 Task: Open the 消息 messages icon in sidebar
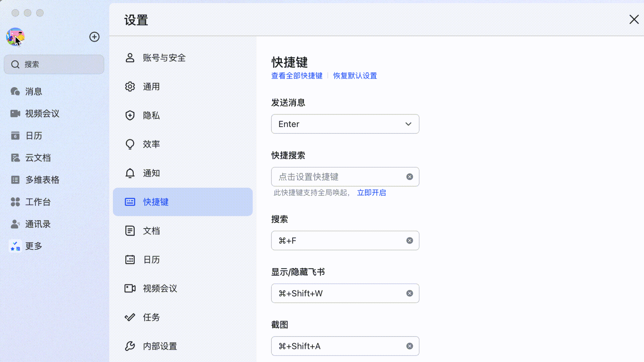click(15, 91)
